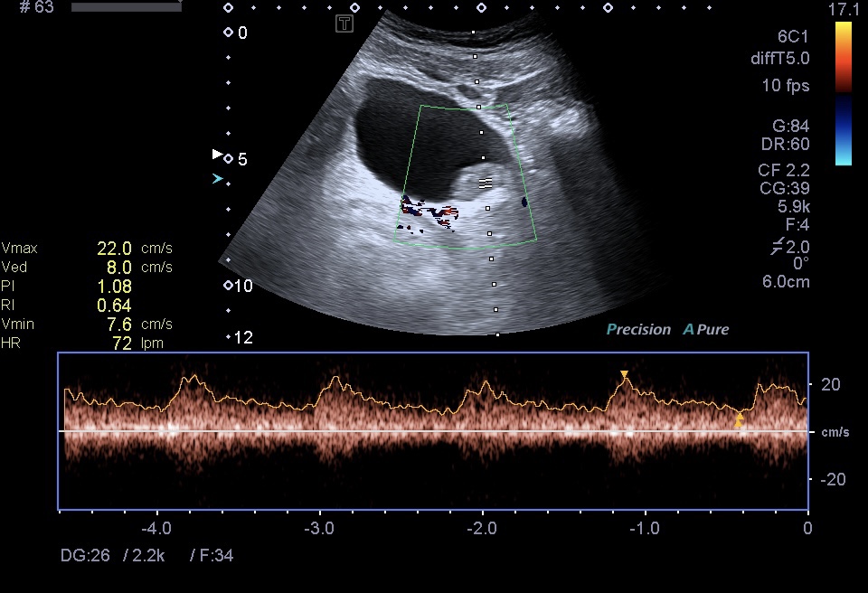Click the sample volume gate in color box

(486, 183)
